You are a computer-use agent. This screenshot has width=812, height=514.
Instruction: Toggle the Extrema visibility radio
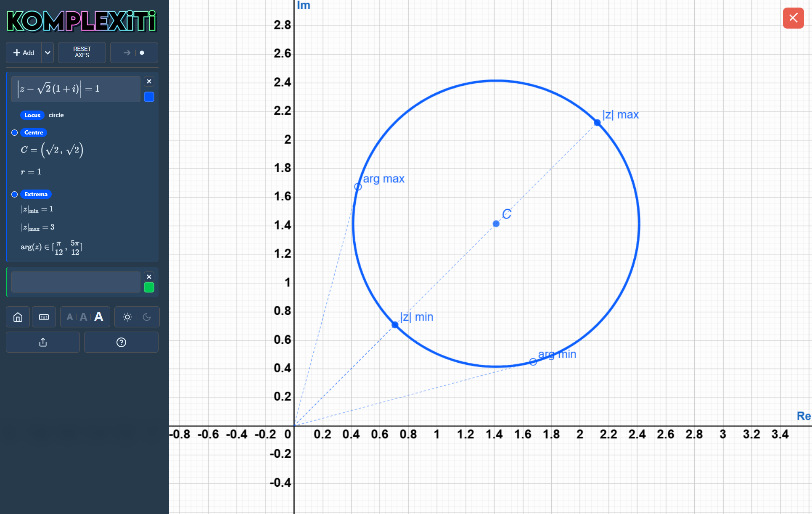coord(15,194)
